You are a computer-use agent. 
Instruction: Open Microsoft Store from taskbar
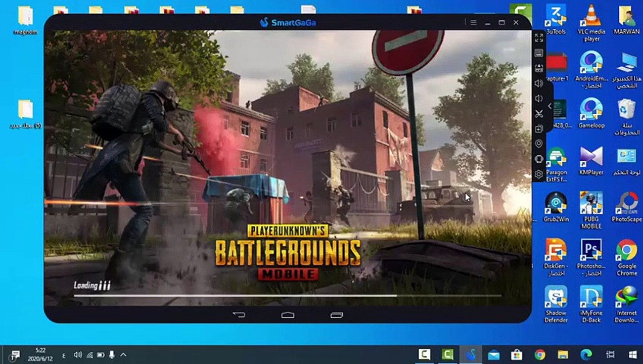coord(516,354)
